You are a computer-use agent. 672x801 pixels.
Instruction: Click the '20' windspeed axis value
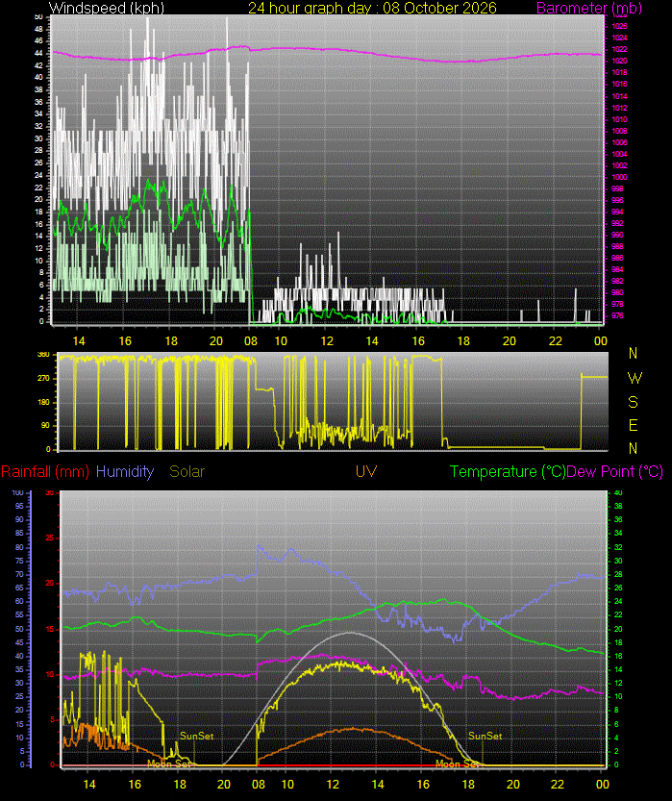point(38,200)
